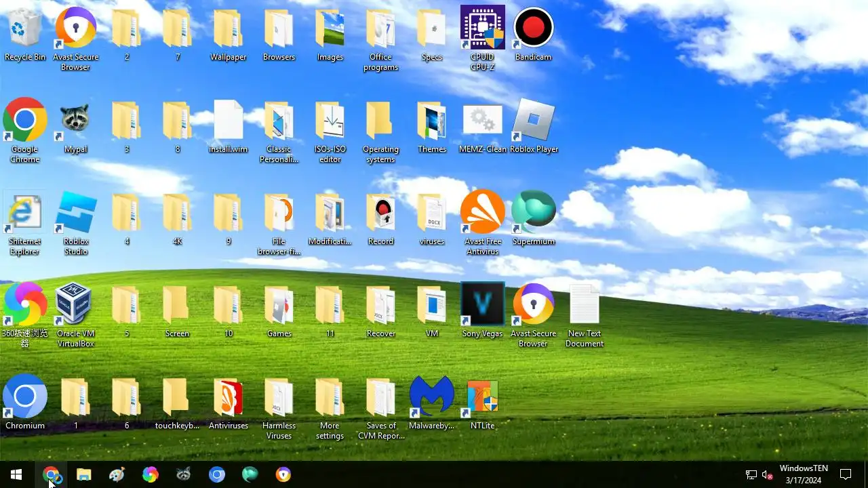Select the Chromium desktop icon
This screenshot has width=868, height=488.
(25, 403)
